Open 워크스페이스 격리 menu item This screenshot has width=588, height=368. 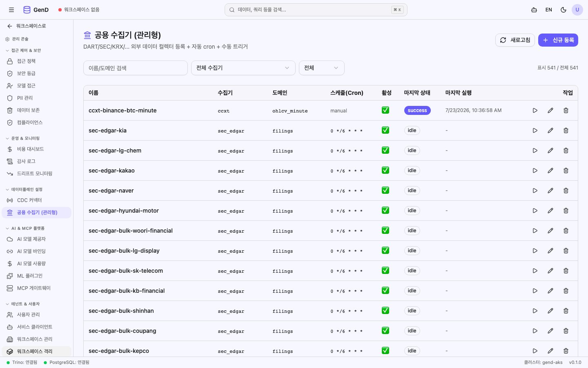[37, 351]
